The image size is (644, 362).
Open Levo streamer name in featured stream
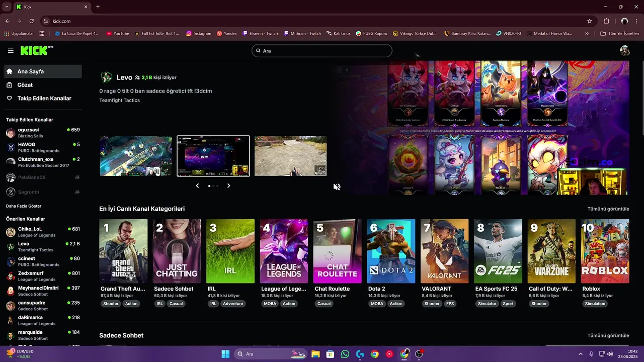124,77
